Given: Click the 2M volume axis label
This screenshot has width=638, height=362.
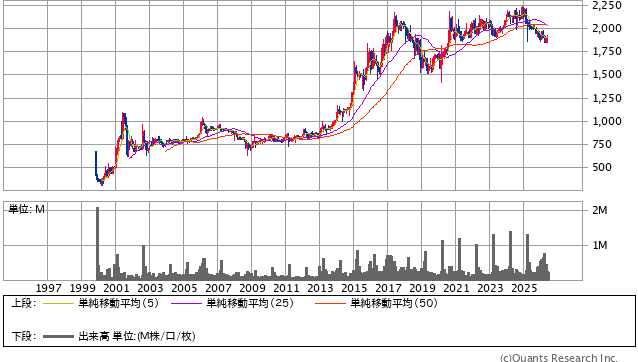Looking at the screenshot, I should pos(600,210).
